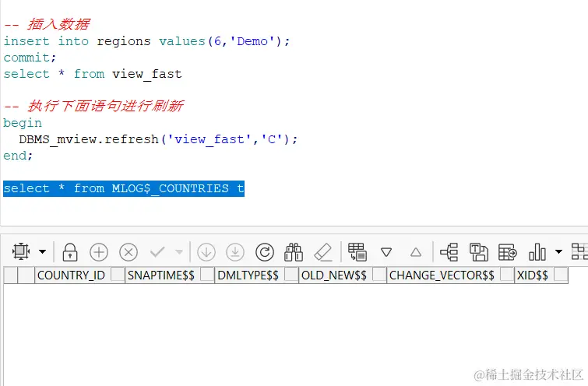Click the previous record up triangle

pos(416,252)
